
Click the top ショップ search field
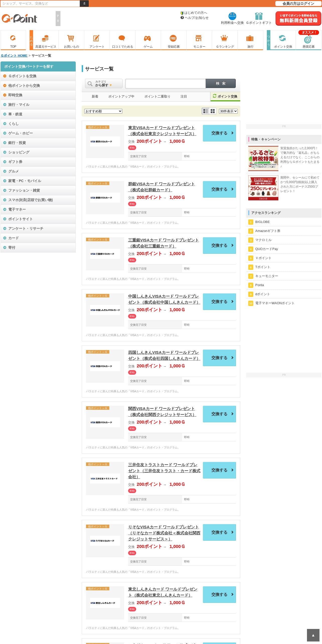point(40,4)
